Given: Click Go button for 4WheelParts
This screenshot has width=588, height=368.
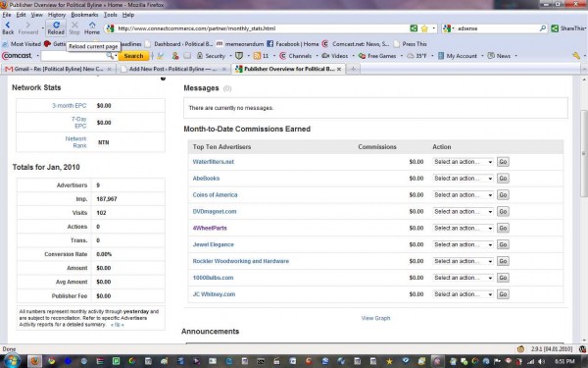Looking at the screenshot, I should pyautogui.click(x=503, y=228).
